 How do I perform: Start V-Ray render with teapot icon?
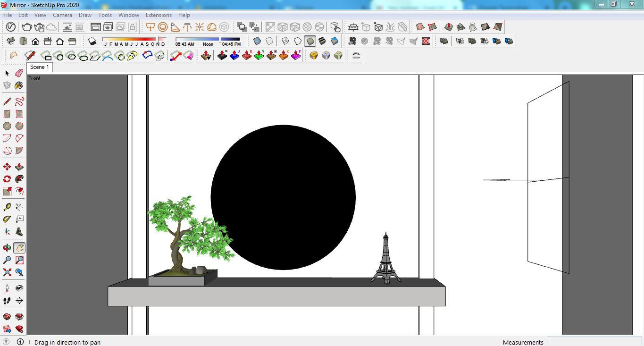click(27, 27)
